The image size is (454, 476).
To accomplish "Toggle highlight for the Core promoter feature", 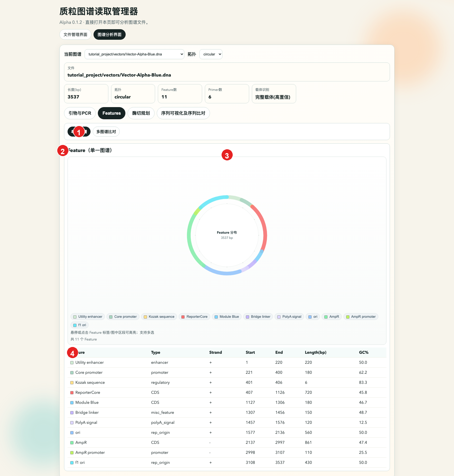I will click(x=89, y=372).
